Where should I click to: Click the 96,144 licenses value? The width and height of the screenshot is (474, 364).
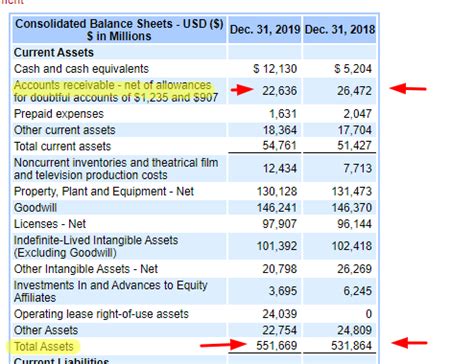coord(354,224)
